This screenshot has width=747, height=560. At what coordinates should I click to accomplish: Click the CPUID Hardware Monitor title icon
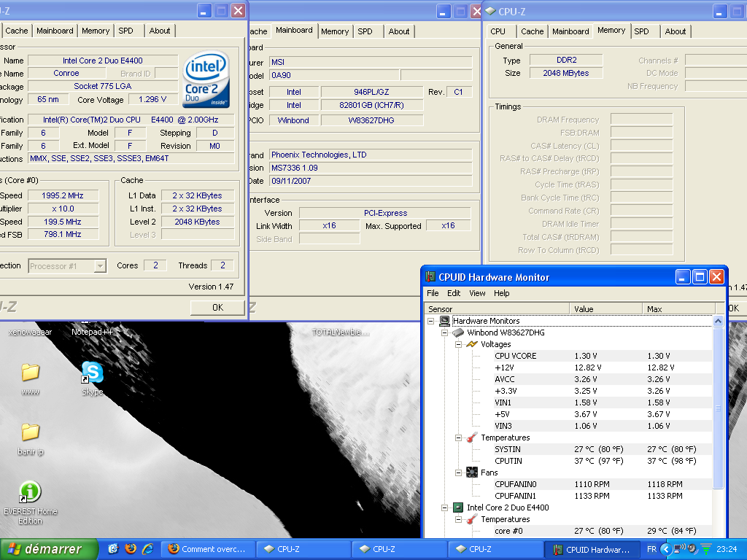(430, 276)
